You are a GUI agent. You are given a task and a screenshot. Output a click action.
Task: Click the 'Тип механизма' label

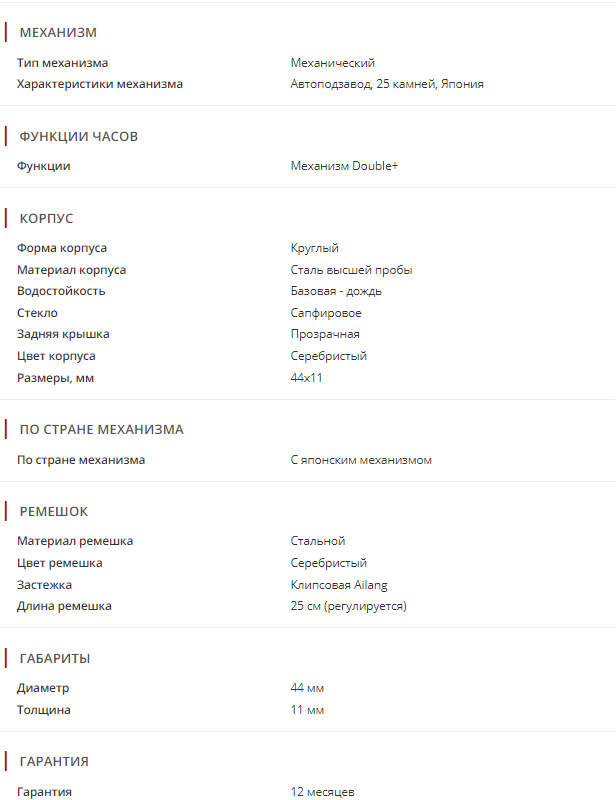click(x=62, y=63)
